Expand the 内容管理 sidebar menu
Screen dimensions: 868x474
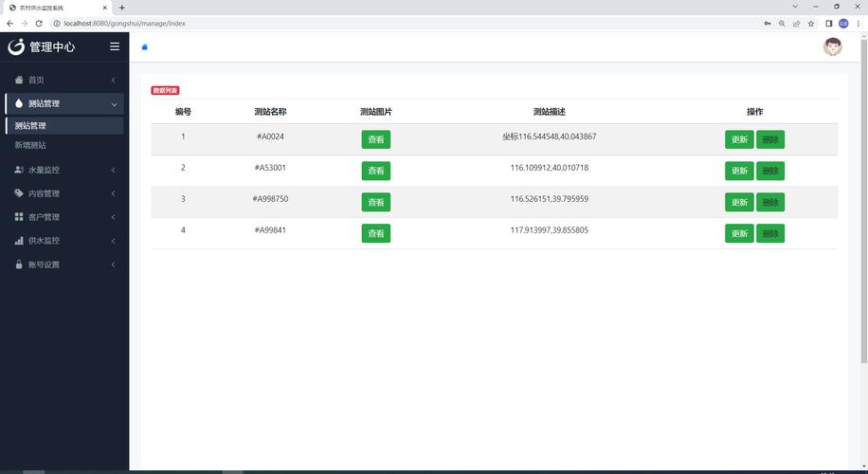[x=64, y=193]
